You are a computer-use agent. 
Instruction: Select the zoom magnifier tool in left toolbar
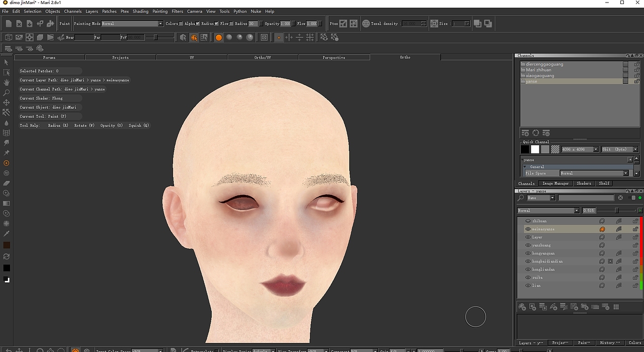coord(7,93)
